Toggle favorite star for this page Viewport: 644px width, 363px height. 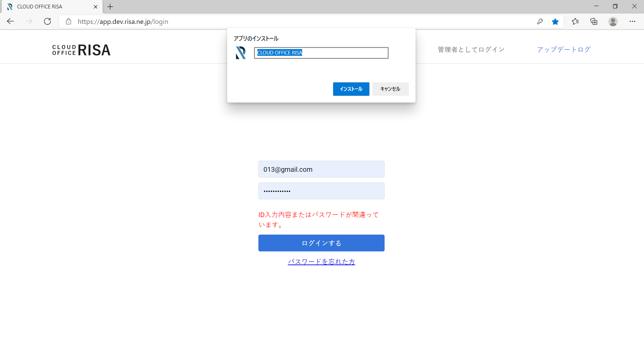point(555,22)
